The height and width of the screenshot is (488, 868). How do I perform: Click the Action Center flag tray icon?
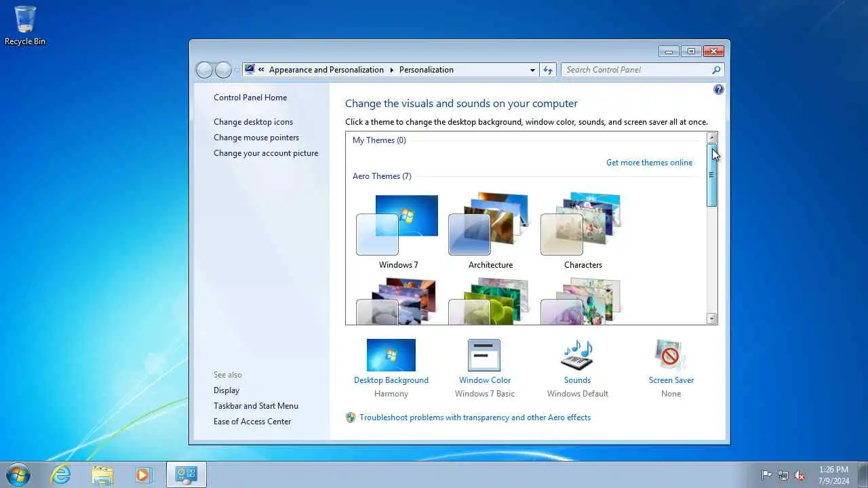point(766,475)
